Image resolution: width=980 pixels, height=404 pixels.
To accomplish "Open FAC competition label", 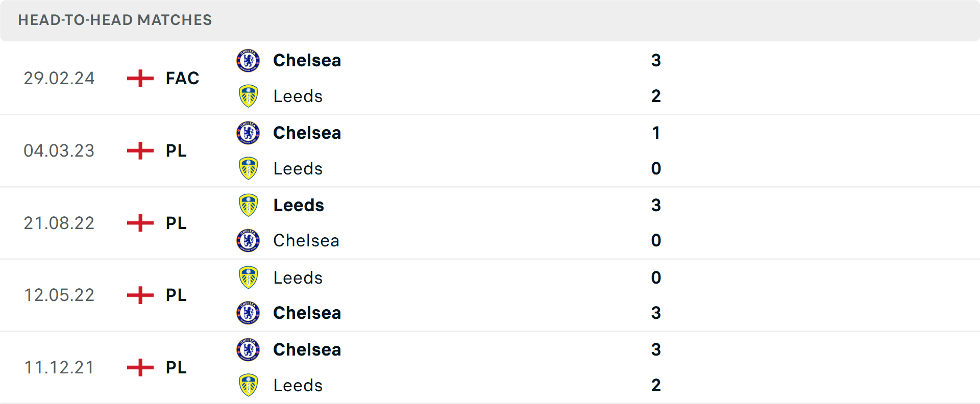I will [x=182, y=79].
